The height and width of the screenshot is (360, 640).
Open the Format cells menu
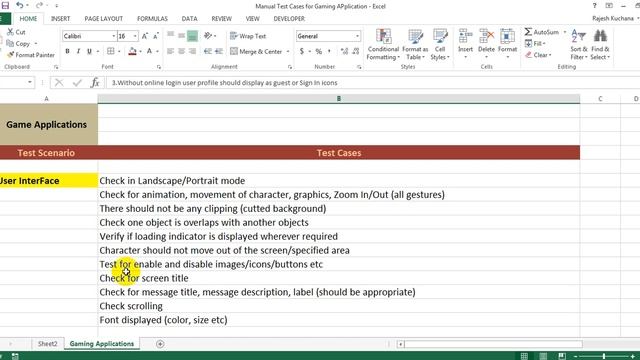[x=507, y=43]
